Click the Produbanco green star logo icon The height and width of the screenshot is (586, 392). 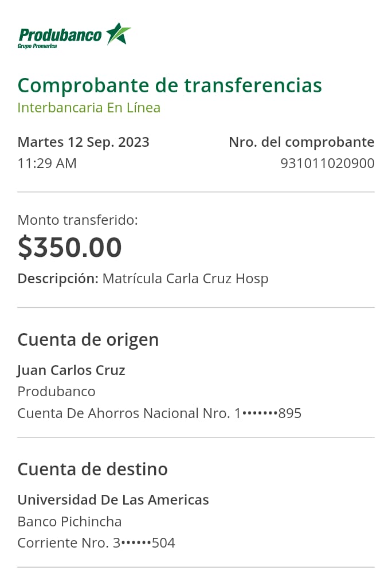[119, 34]
